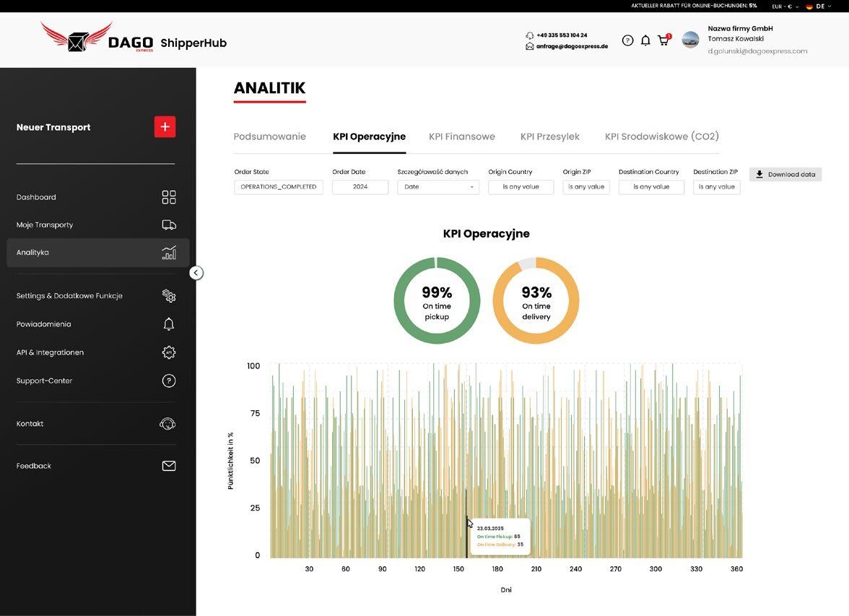The width and height of the screenshot is (849, 616).
Task: Click the headset icon beside Kontakt
Action: click(167, 424)
